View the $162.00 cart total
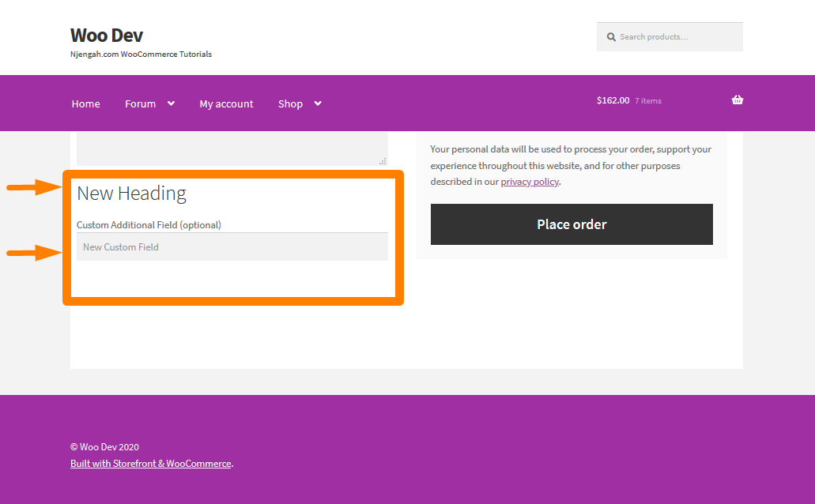This screenshot has width=815, height=504. pyautogui.click(x=613, y=100)
